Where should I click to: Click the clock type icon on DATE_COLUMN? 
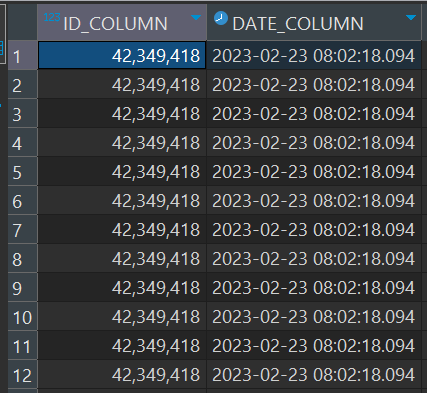pos(220,18)
